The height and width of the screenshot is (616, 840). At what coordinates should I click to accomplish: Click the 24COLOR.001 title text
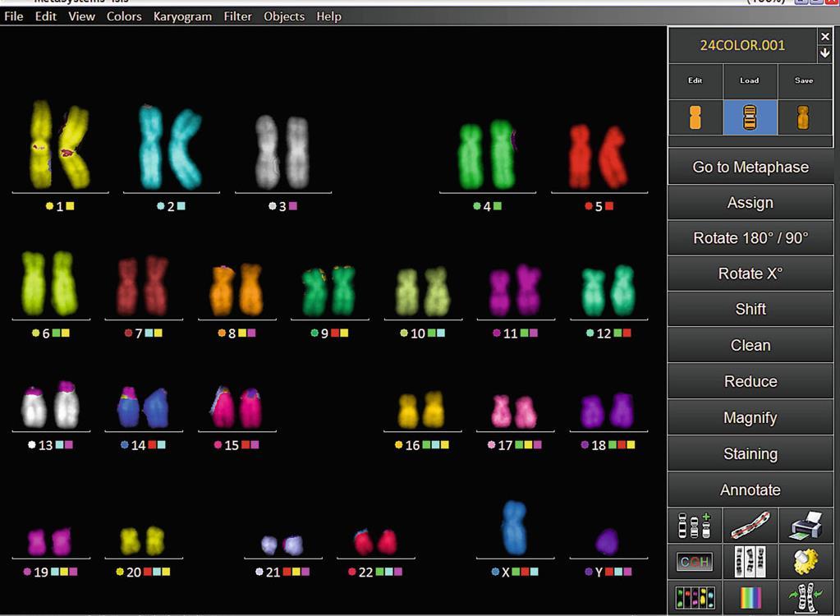click(x=742, y=45)
